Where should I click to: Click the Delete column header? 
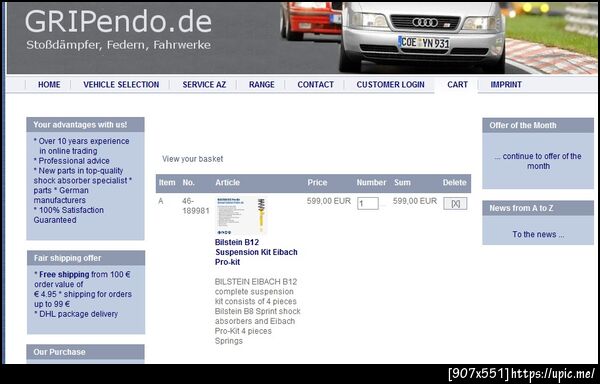455,182
